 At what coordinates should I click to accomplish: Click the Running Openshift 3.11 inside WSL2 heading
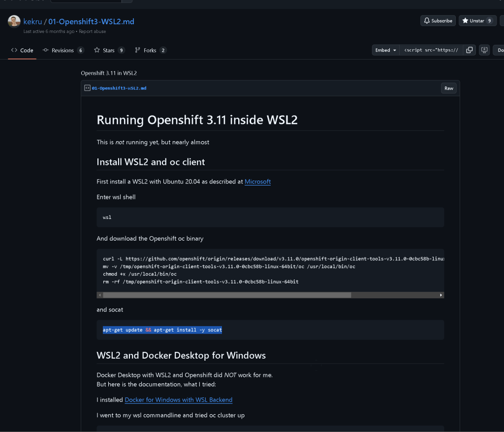(197, 120)
